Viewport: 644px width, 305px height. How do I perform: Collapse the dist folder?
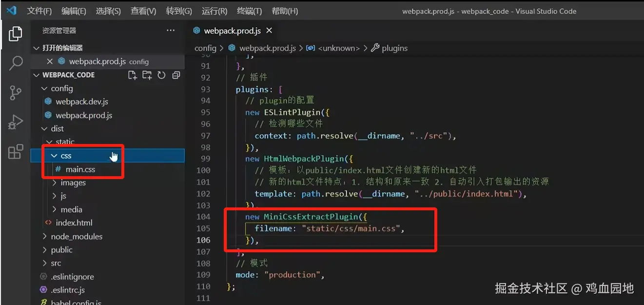tap(45, 129)
